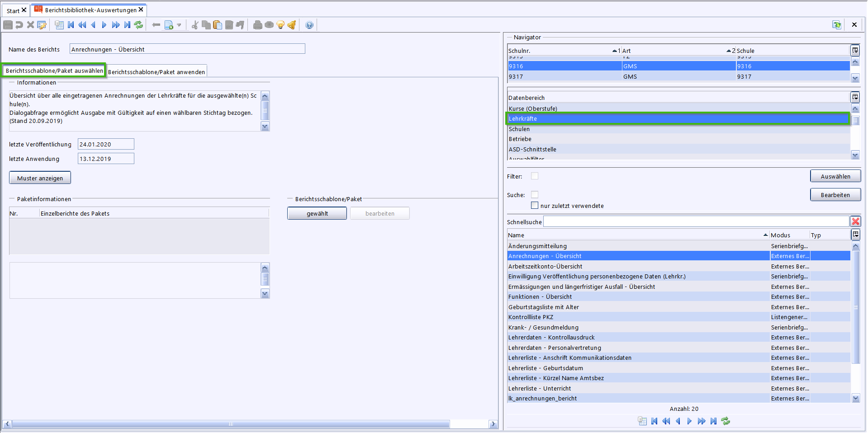
Task: Click the 'gewählt' button
Action: [317, 213]
